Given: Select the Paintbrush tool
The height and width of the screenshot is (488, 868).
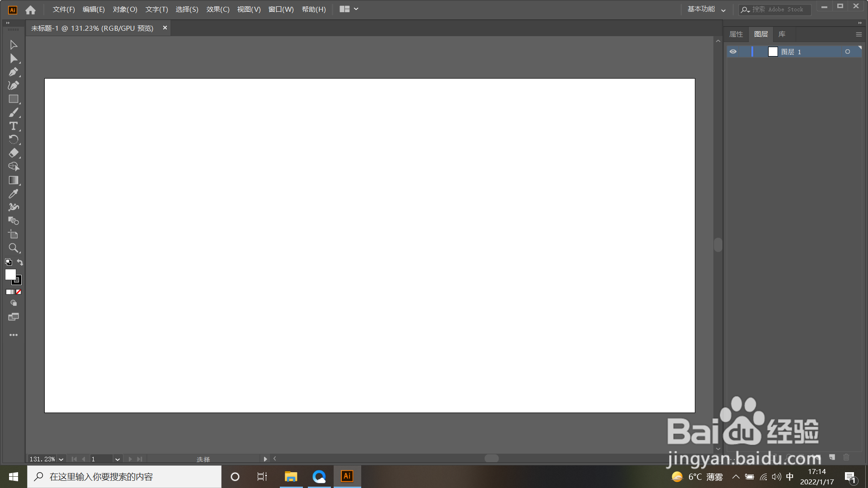Looking at the screenshot, I should 13,113.
